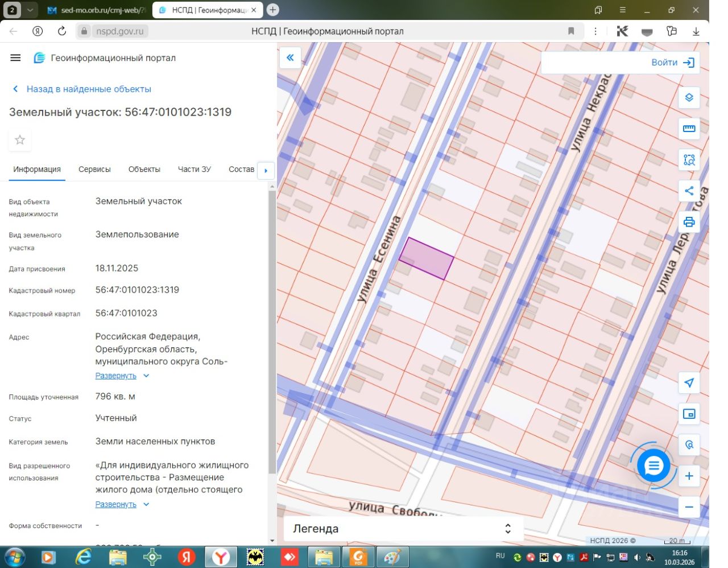Open the Объекты tab
728x568 pixels.
click(144, 170)
